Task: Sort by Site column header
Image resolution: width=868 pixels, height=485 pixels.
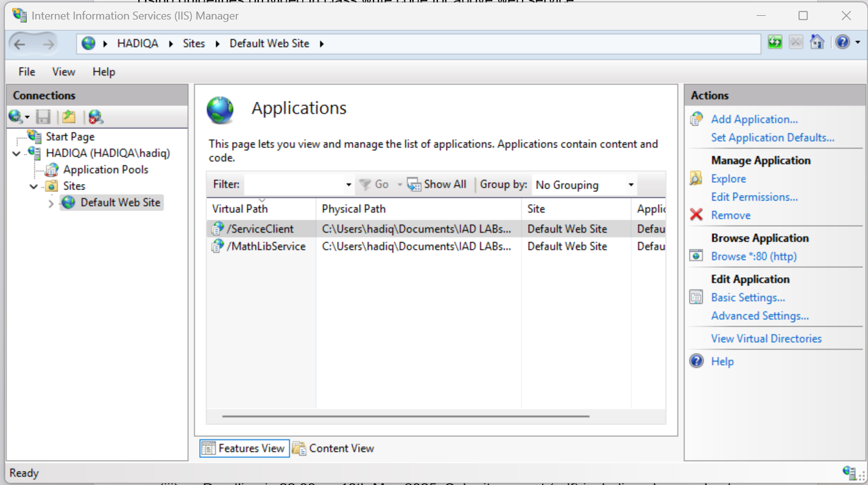Action: 576,208
